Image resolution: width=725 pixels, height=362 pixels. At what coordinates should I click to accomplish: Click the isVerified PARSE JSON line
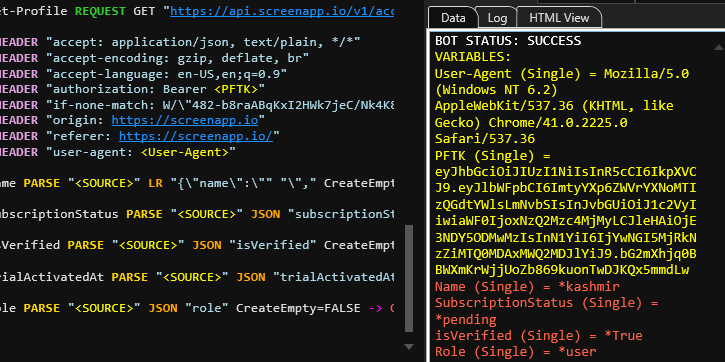(x=197, y=245)
